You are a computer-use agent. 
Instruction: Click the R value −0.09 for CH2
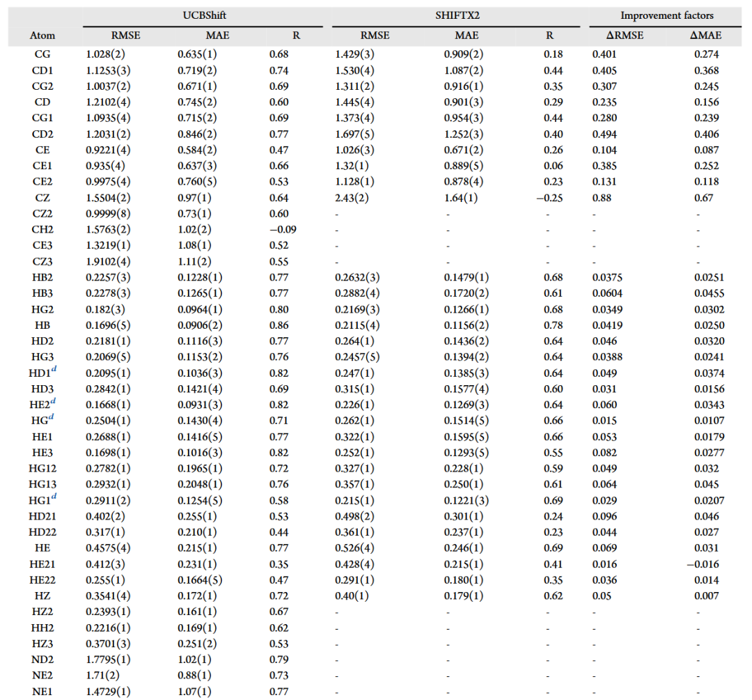283,229
